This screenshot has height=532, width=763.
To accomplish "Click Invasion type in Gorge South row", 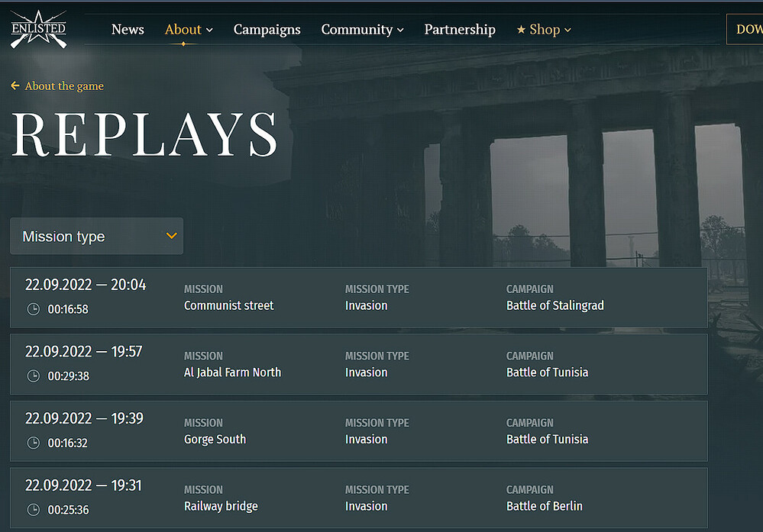I will 367,440.
